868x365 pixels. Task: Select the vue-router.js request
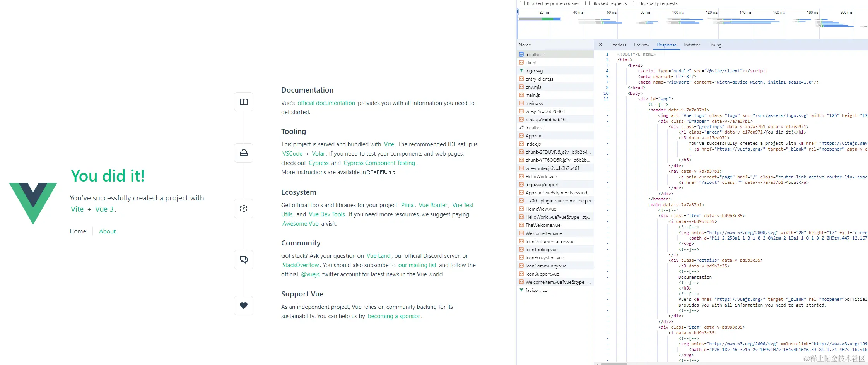click(x=555, y=168)
